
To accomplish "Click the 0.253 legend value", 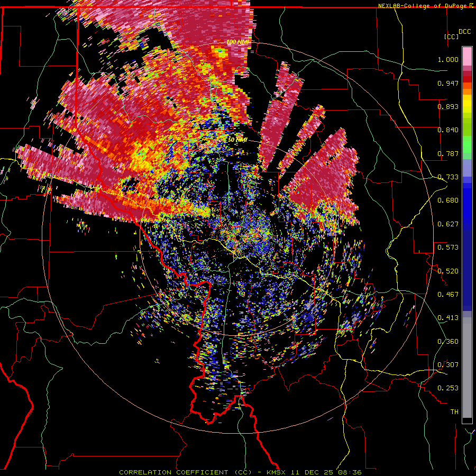I will pyautogui.click(x=448, y=388).
